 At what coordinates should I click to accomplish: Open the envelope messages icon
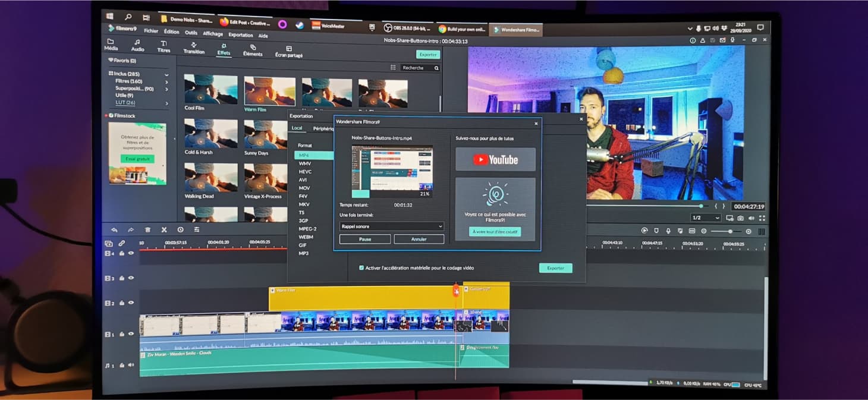(723, 40)
